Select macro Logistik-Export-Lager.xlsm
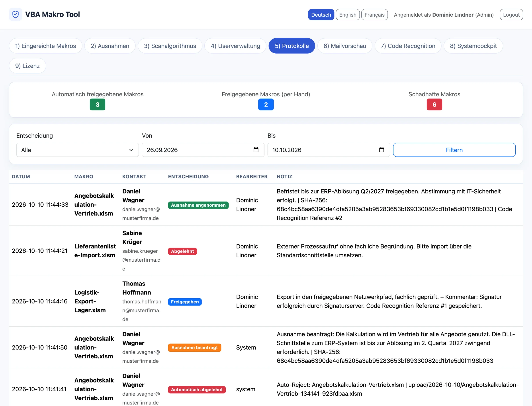The image size is (532, 406). tap(90, 301)
